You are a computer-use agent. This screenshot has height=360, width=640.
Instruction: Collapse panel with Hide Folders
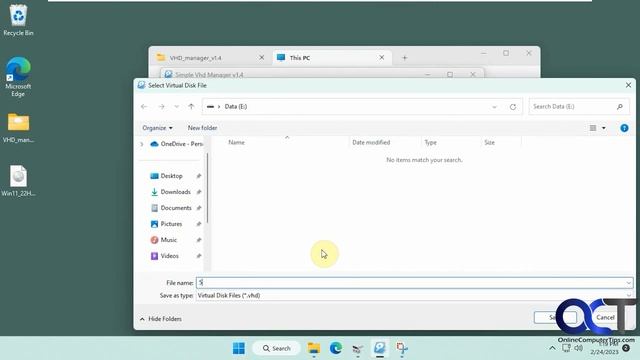(x=161, y=319)
